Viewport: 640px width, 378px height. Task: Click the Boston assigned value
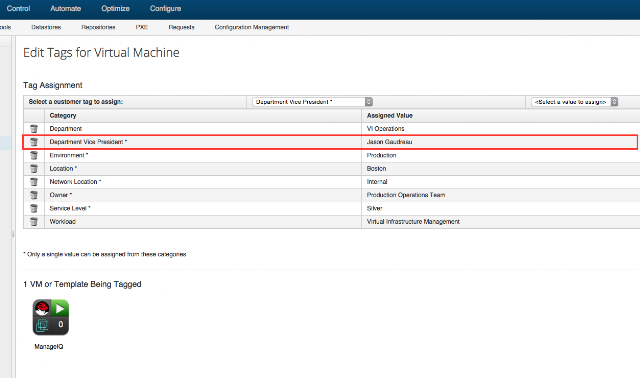pyautogui.click(x=376, y=169)
